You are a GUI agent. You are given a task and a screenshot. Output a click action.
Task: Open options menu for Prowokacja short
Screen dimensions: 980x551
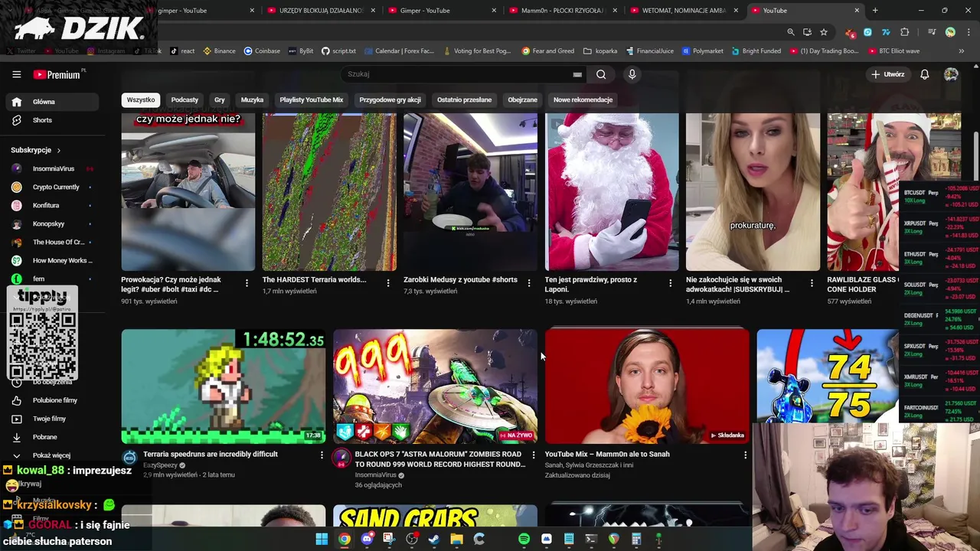click(x=247, y=283)
